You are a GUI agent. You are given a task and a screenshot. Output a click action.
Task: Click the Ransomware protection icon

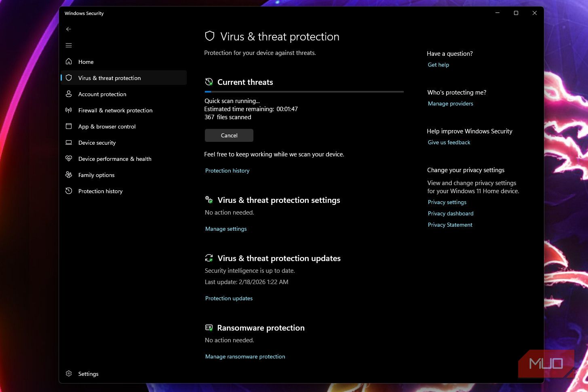[209, 327]
